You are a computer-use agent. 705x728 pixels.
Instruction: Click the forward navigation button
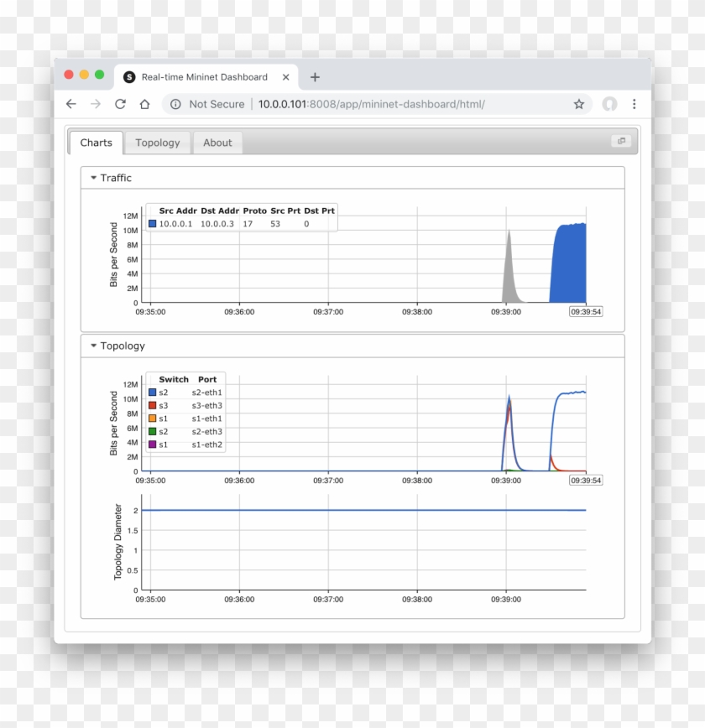96,103
